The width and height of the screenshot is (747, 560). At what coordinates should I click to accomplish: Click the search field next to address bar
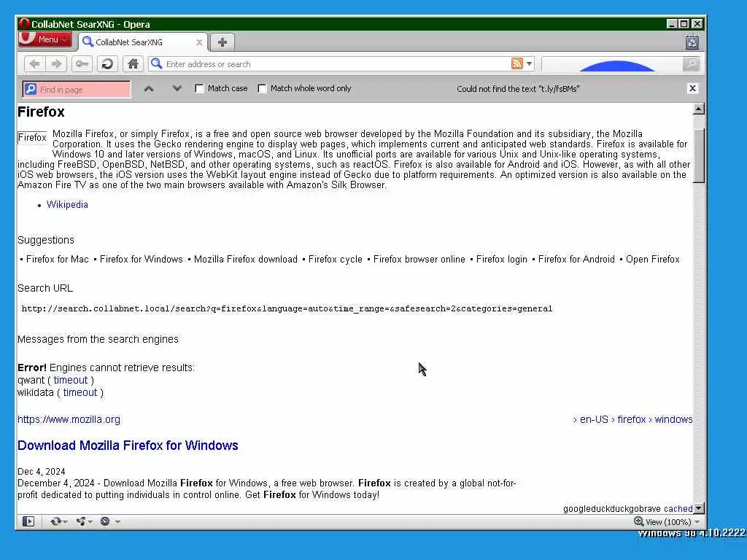point(612,64)
